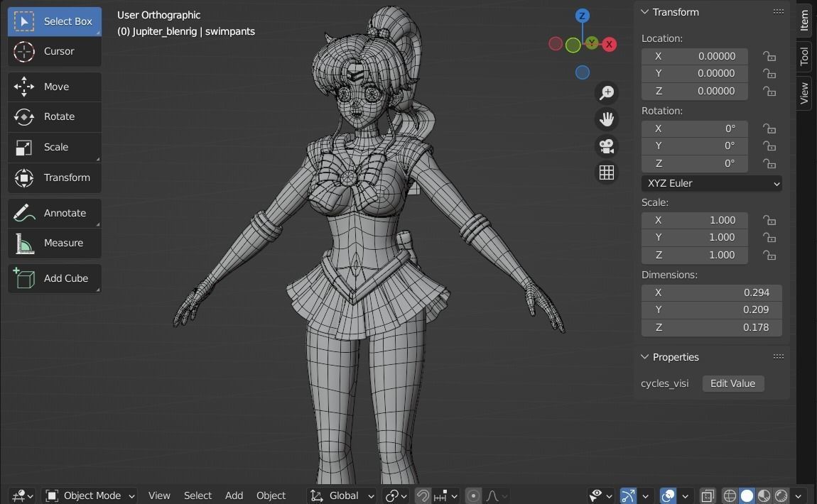Click the Location X field
Screen dimensions: 817x504
695,56
